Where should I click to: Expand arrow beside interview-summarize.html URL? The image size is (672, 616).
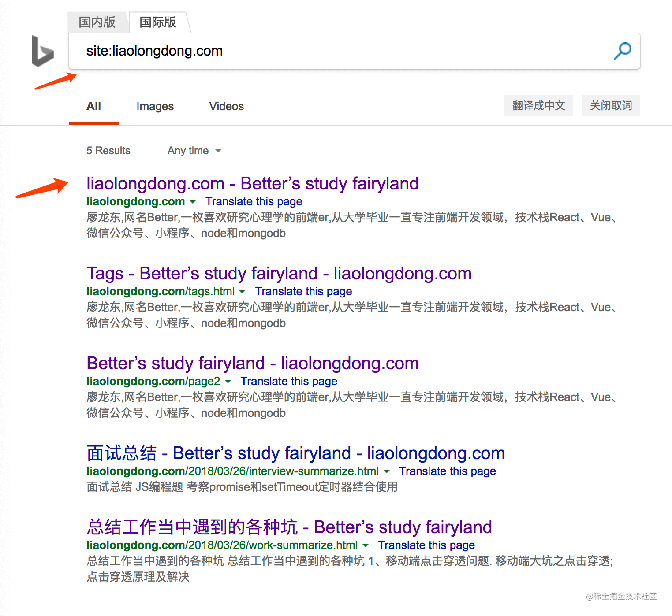(x=387, y=471)
